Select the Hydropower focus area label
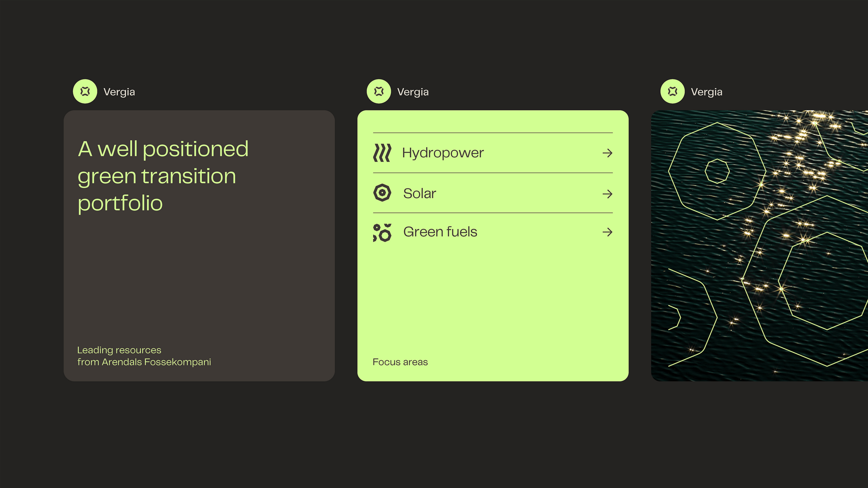The image size is (868, 488). 443,153
